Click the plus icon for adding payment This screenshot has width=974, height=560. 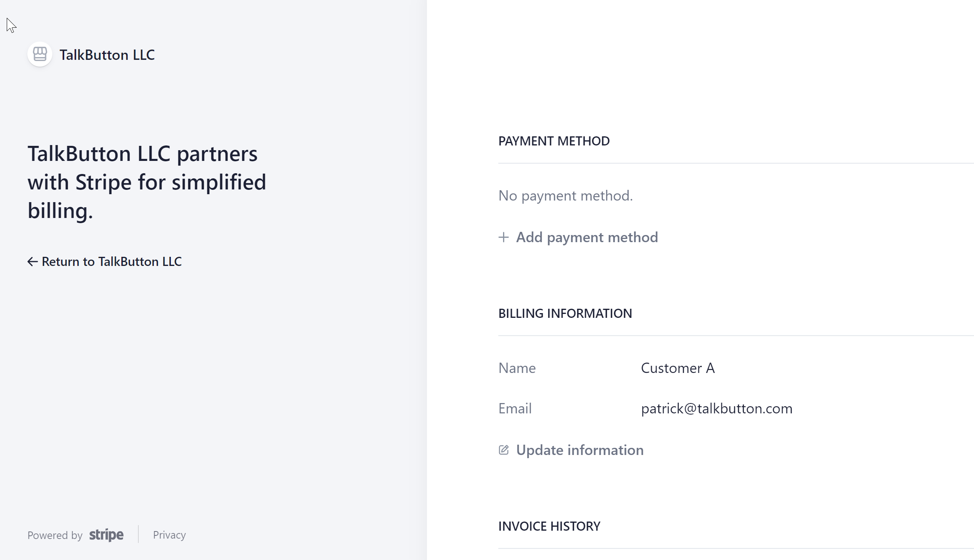(x=503, y=237)
